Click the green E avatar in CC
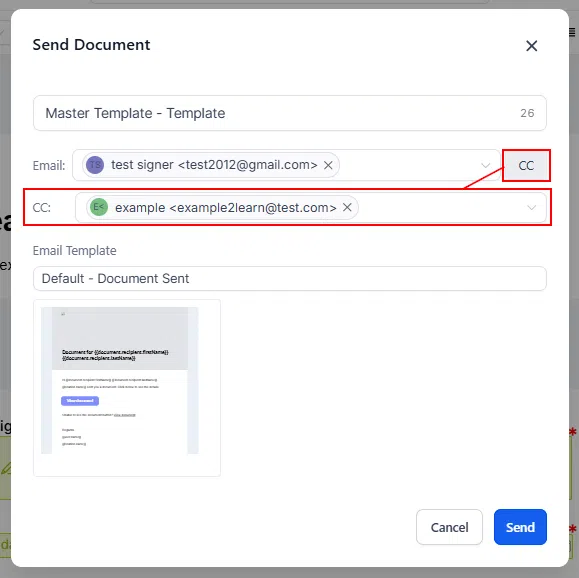579x578 pixels. [x=99, y=207]
